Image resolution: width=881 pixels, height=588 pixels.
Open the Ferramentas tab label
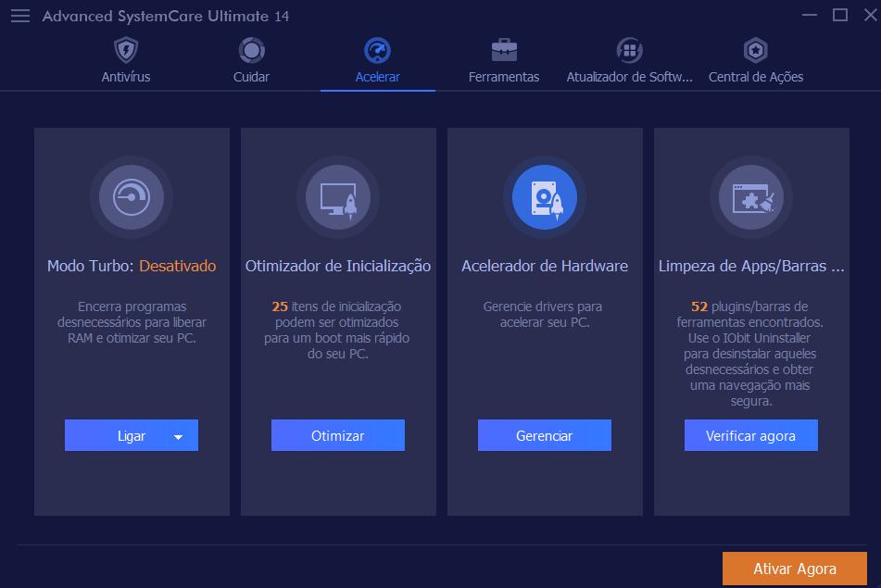click(x=504, y=77)
